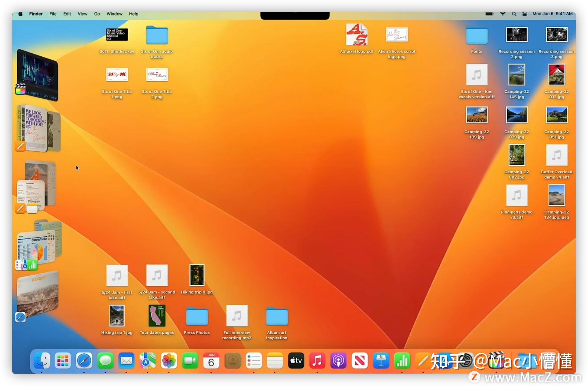
Task: Select the Camping-22 012.jpg image
Action: pyautogui.click(x=557, y=81)
